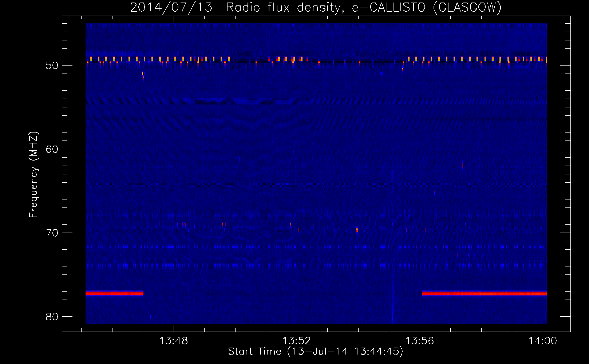Click the 80 frequency tick label
Viewport: 589px width, 364px height.
52,317
